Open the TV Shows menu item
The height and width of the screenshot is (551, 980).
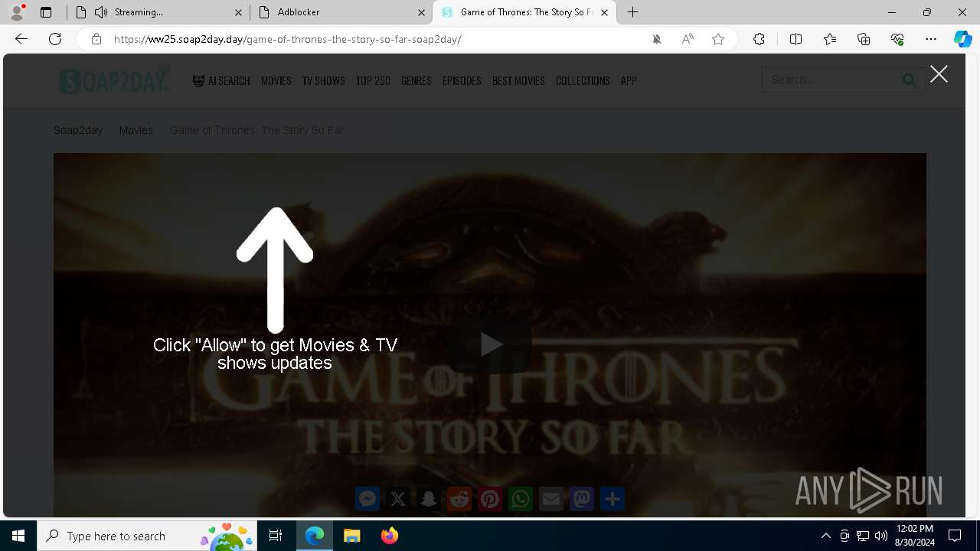[323, 80]
